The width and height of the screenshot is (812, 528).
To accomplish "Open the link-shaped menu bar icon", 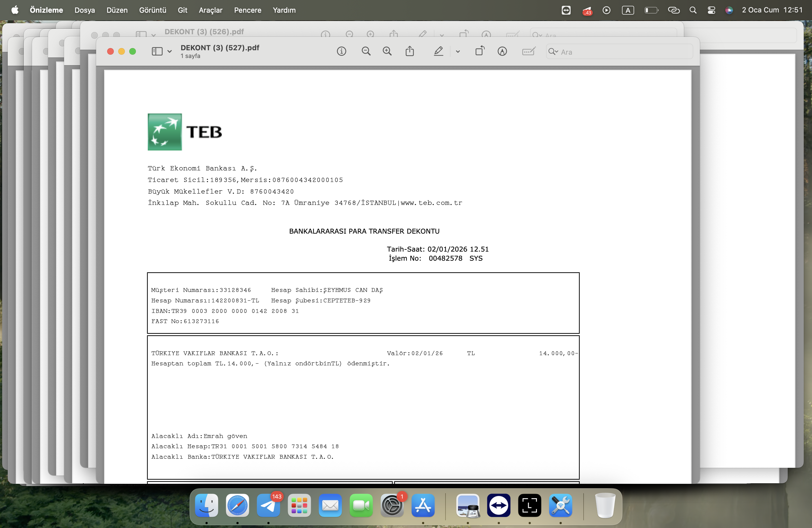I will [673, 10].
